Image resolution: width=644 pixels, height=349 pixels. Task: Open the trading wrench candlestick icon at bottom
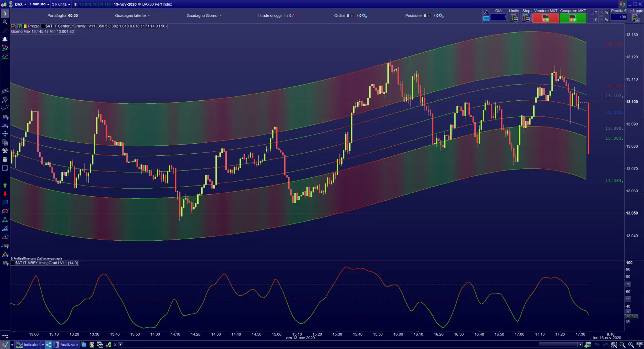(x=108, y=345)
